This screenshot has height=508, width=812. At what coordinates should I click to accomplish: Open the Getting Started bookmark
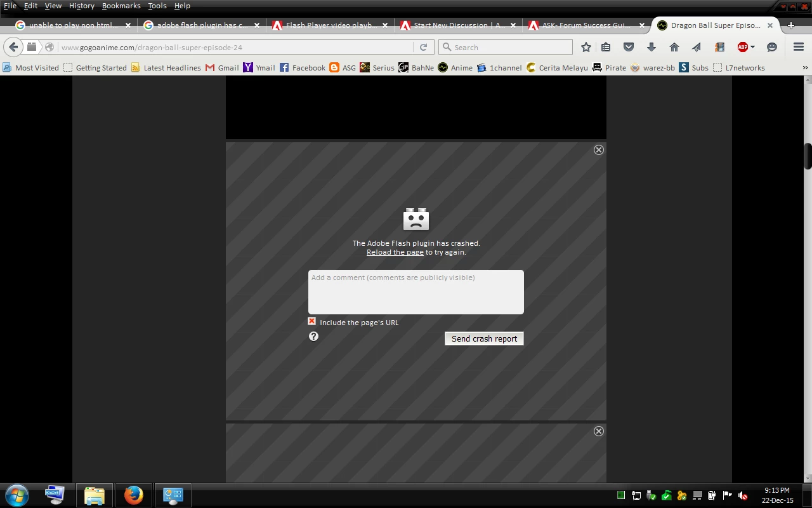pos(95,67)
